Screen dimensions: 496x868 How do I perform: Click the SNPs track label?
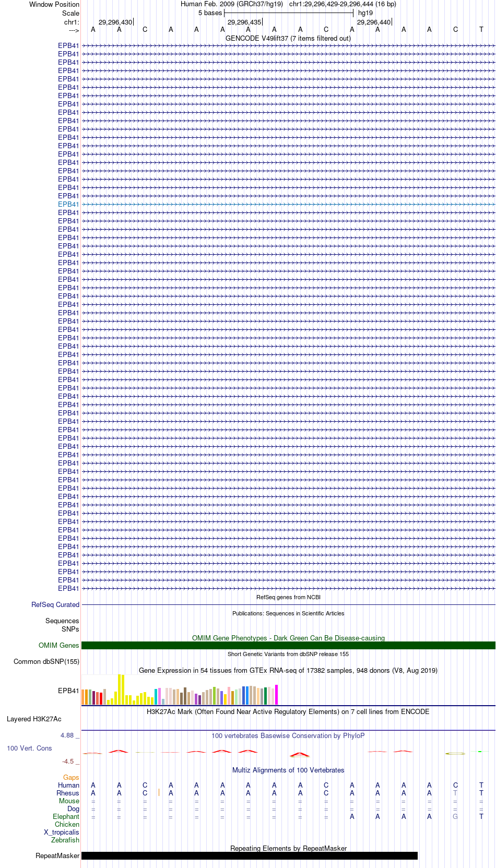pyautogui.click(x=70, y=629)
